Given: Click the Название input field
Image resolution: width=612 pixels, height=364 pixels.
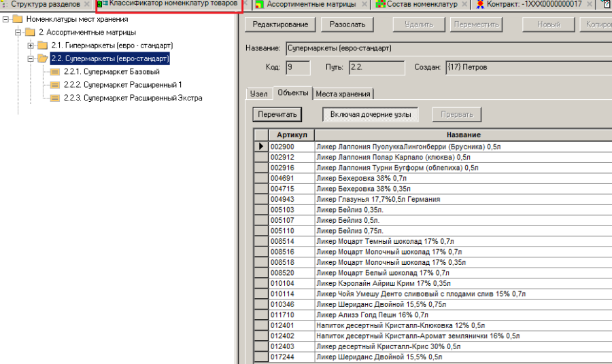Looking at the screenshot, I should (449, 48).
